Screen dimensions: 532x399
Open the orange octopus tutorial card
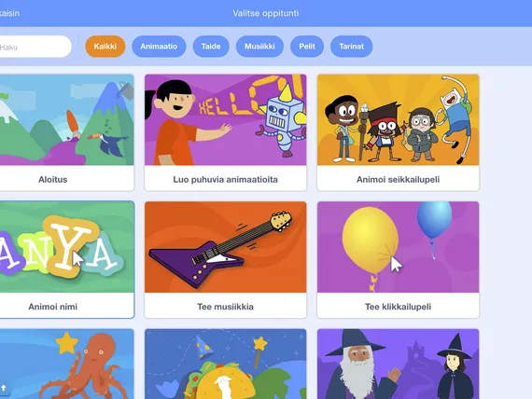(x=67, y=364)
